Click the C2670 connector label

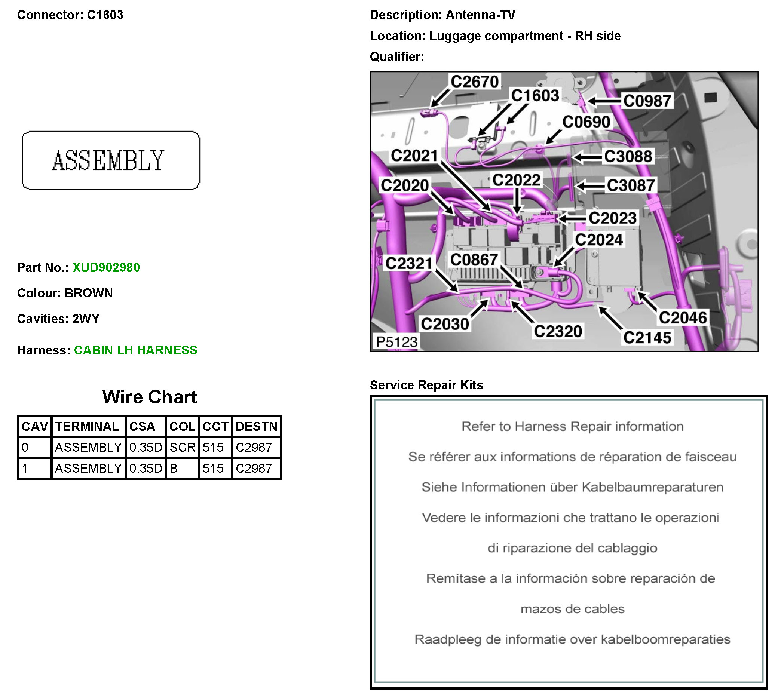(x=475, y=82)
